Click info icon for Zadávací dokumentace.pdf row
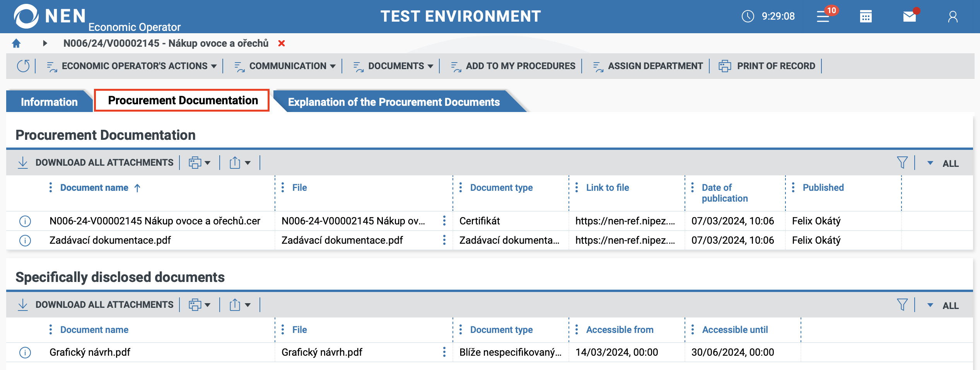 [25, 241]
